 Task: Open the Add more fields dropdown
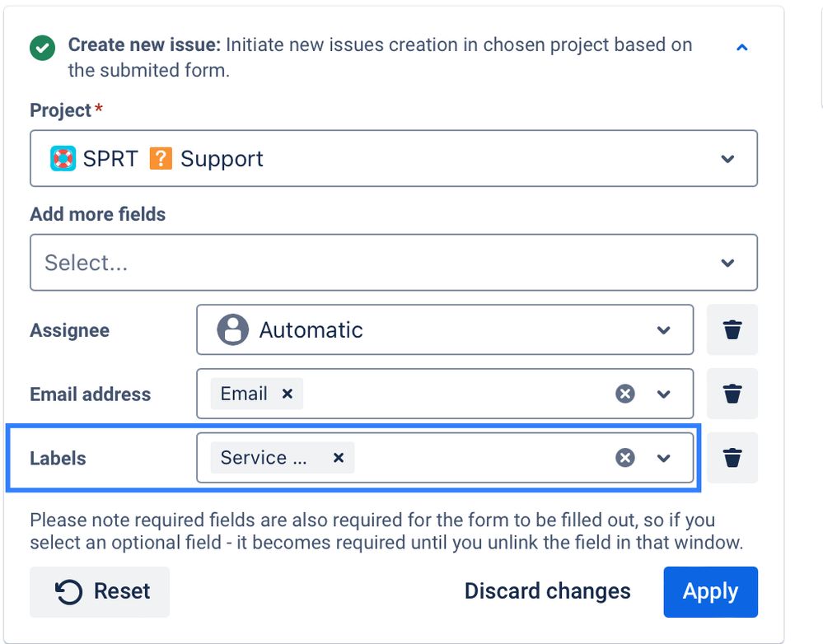[x=727, y=263]
